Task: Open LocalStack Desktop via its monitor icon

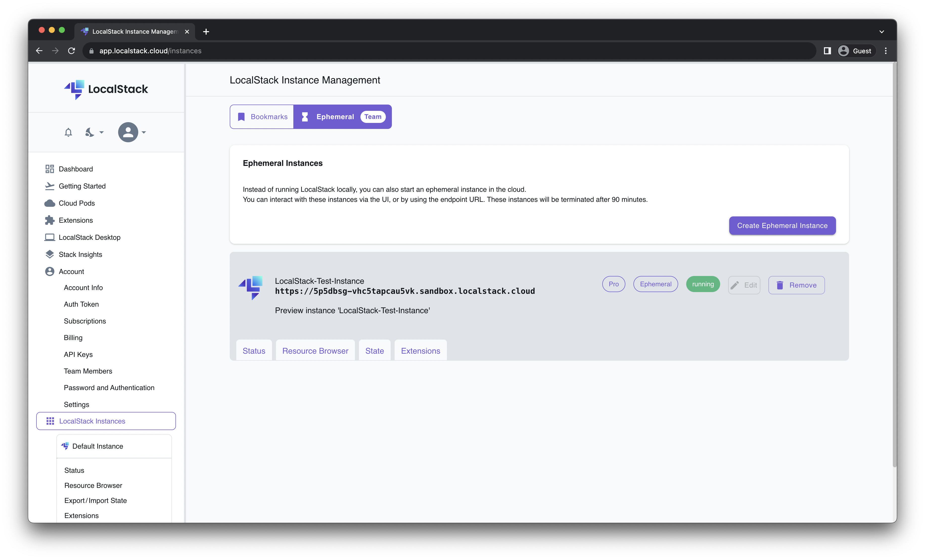Action: point(50,237)
